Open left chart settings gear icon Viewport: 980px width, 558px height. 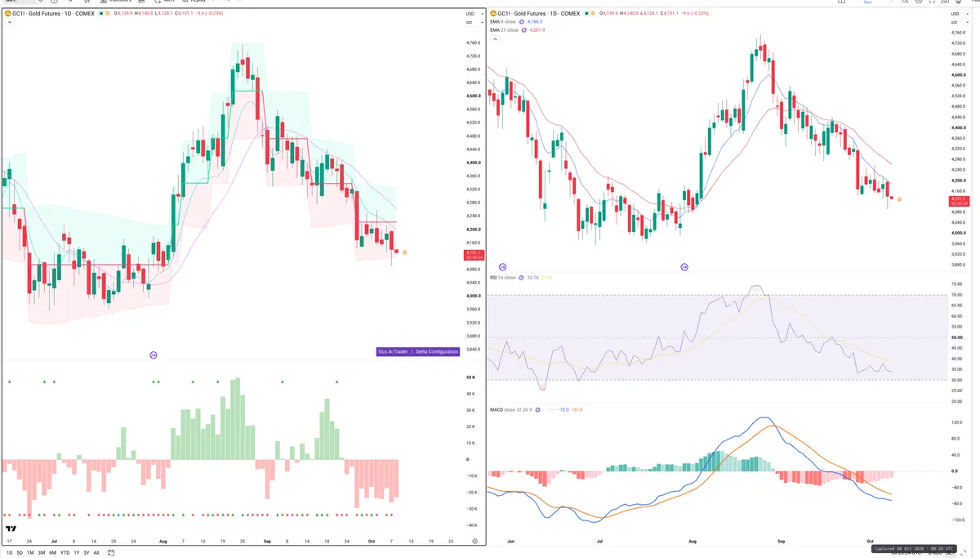[x=474, y=541]
